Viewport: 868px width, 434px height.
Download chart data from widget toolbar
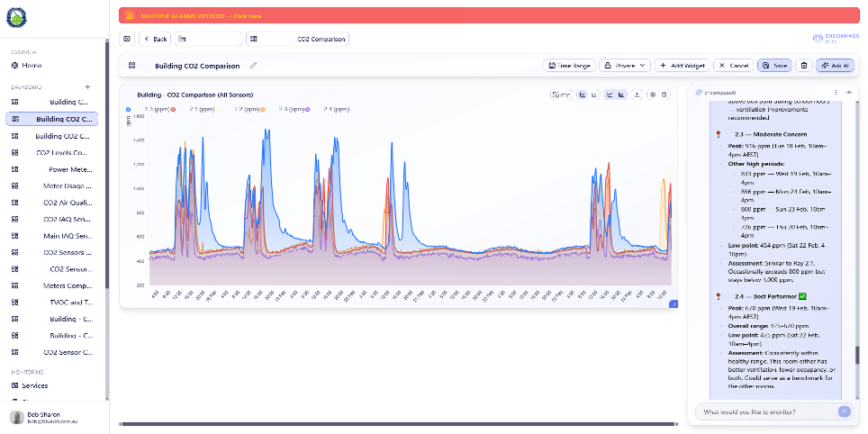[x=637, y=95]
